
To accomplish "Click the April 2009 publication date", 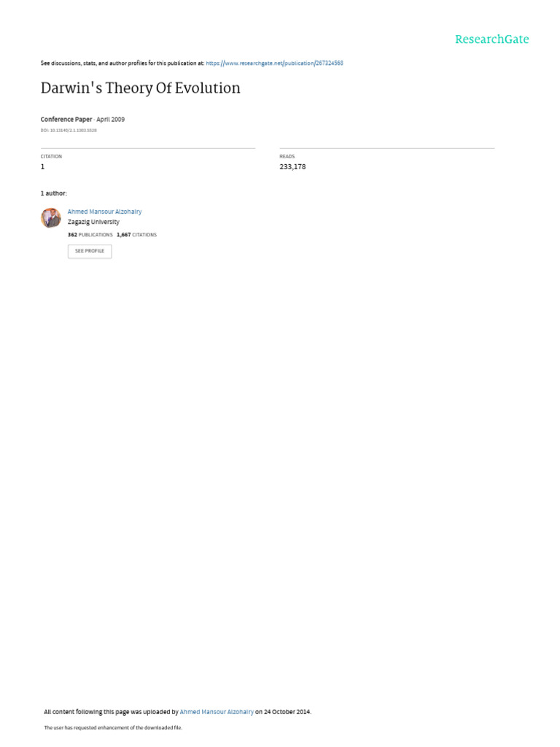I will (x=111, y=120).
